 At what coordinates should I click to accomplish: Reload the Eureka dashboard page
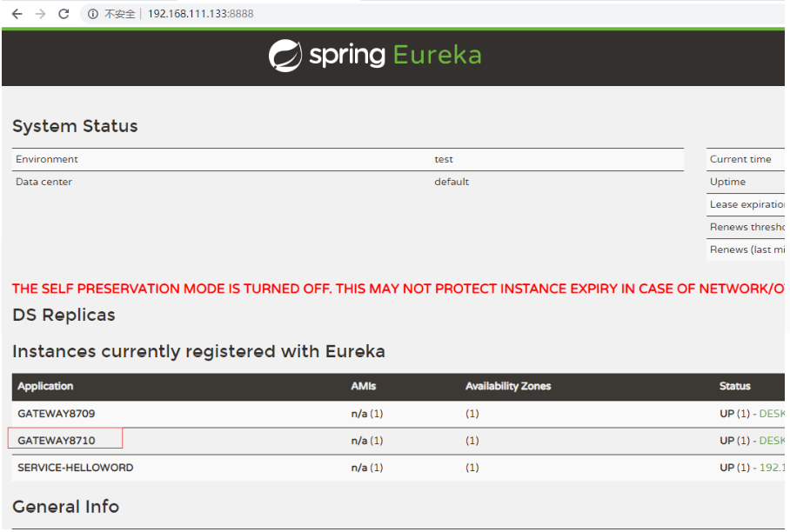64,14
